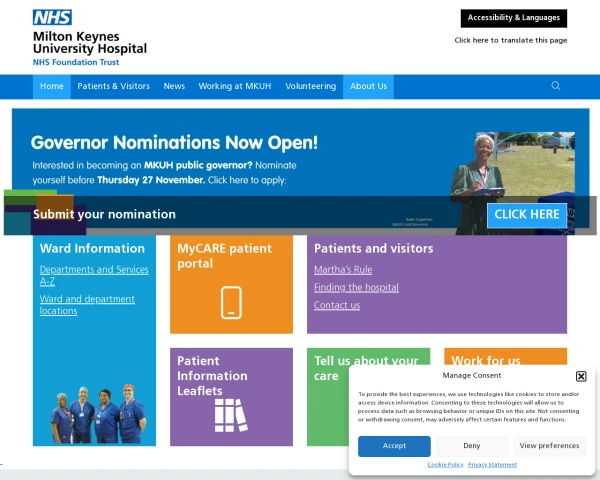Open the Work for us tile
Viewport: 600px width, 480px height.
point(505,357)
